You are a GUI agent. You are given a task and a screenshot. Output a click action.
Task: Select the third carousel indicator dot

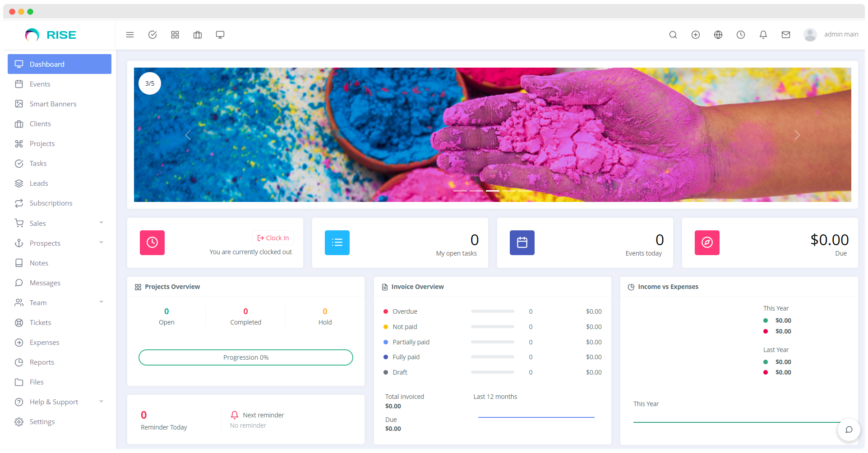(492, 191)
